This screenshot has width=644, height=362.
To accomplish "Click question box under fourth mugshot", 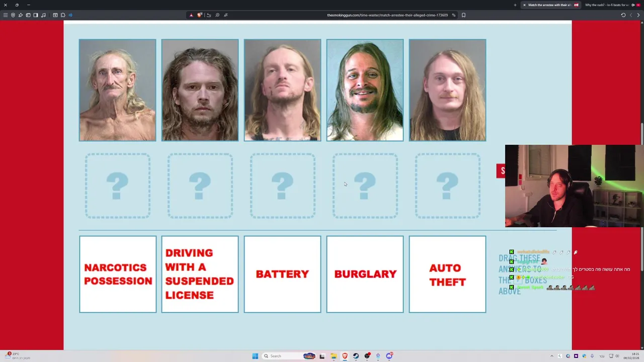I will tap(365, 186).
